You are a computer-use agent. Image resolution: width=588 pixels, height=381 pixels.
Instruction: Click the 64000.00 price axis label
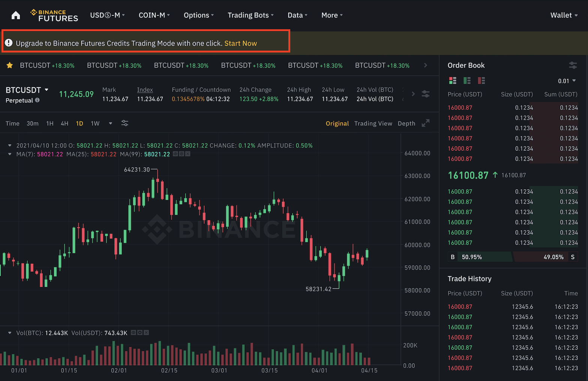click(417, 153)
